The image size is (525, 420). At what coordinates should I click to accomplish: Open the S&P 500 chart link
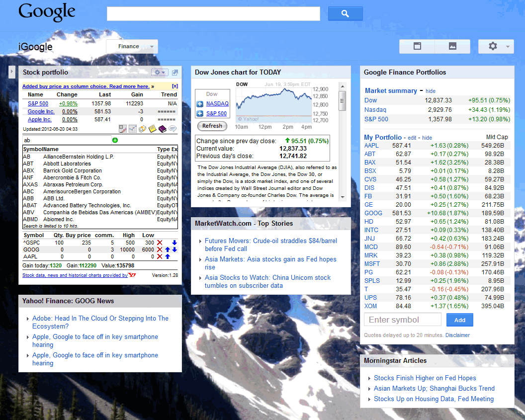[x=216, y=113]
